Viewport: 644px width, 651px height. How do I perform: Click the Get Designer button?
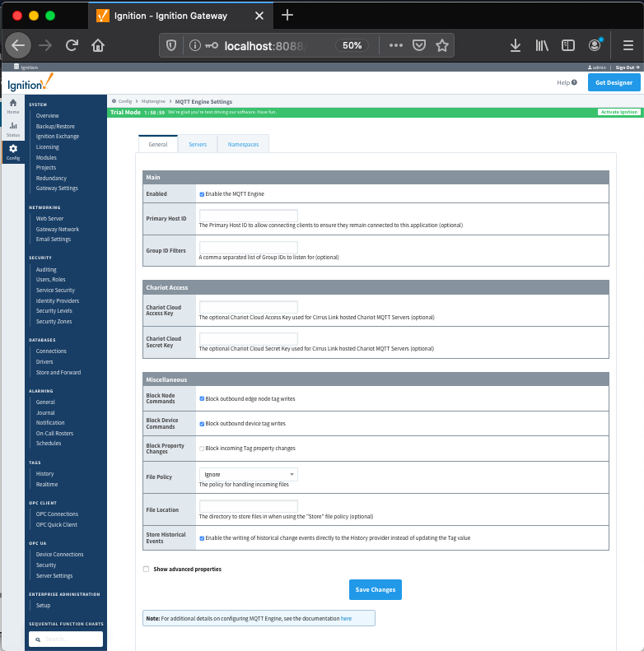[x=614, y=82]
